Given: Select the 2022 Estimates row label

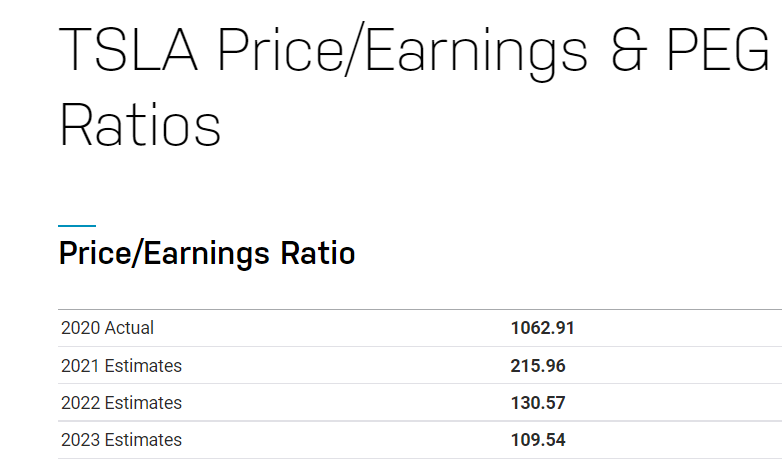Looking at the screenshot, I should (x=121, y=403).
